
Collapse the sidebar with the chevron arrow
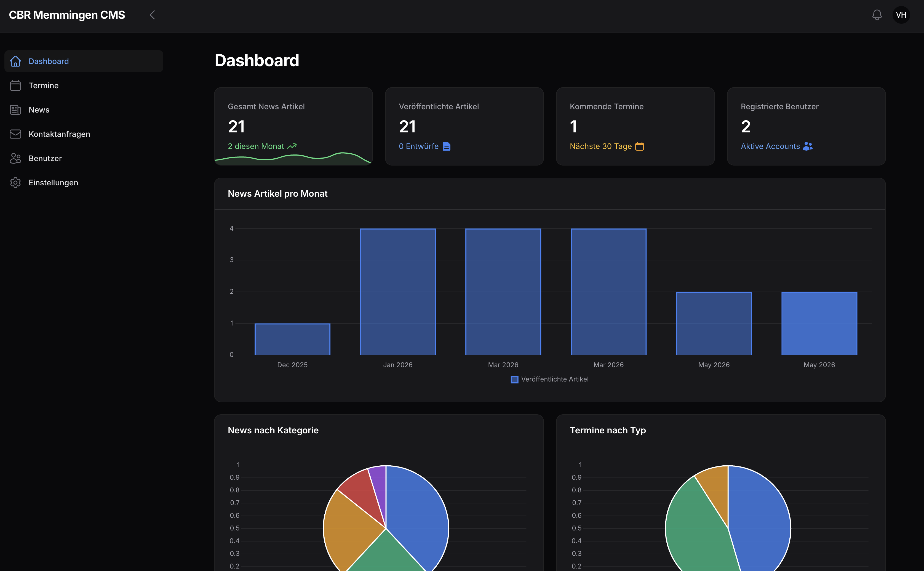click(x=153, y=15)
